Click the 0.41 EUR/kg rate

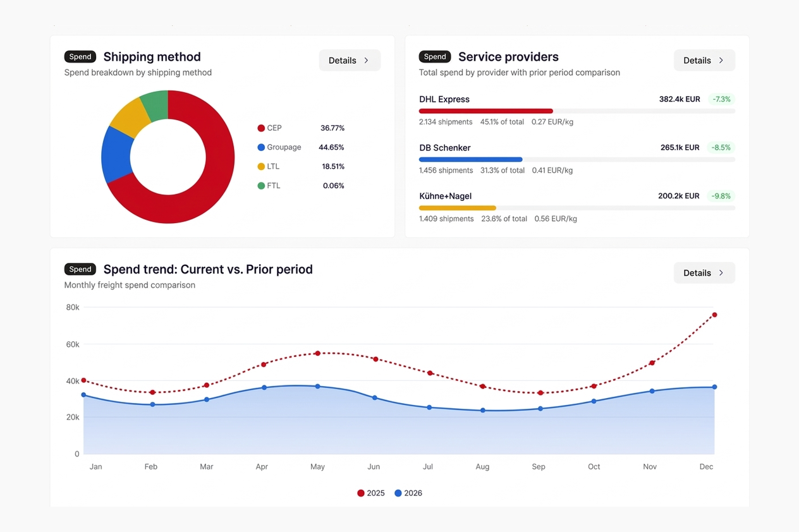tap(552, 171)
